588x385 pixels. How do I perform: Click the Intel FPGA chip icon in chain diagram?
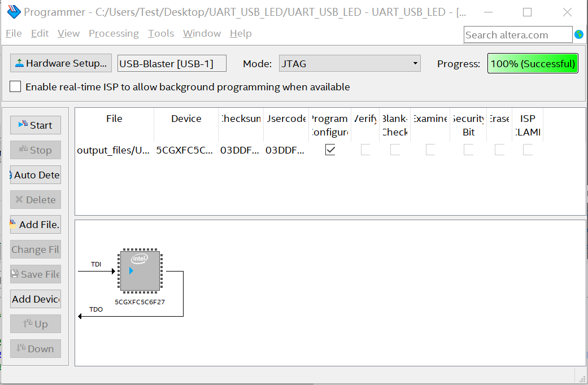pos(140,270)
